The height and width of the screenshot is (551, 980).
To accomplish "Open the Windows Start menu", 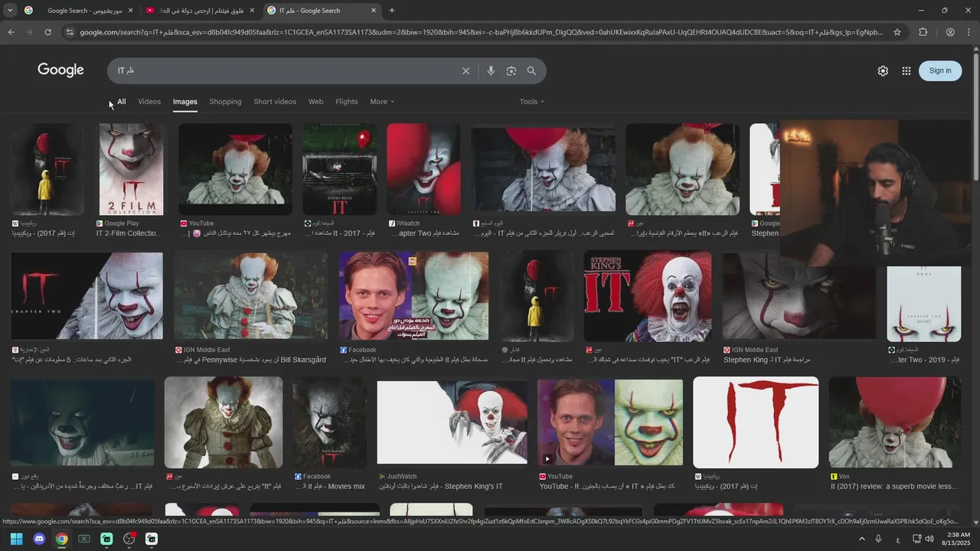I will (16, 539).
